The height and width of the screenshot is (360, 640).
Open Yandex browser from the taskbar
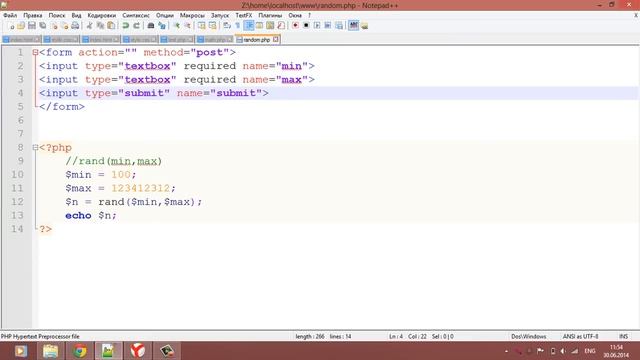click(138, 351)
